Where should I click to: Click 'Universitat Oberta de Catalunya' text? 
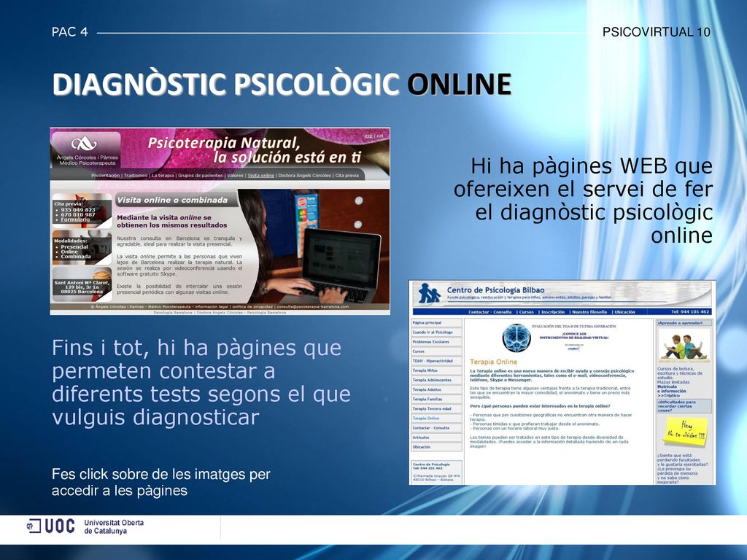click(x=114, y=526)
